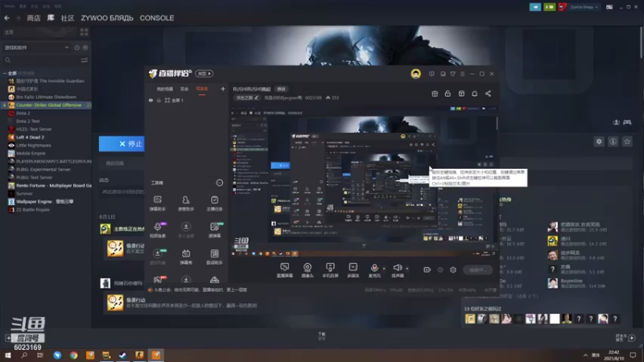Open the streaming app settings gear

point(453,269)
